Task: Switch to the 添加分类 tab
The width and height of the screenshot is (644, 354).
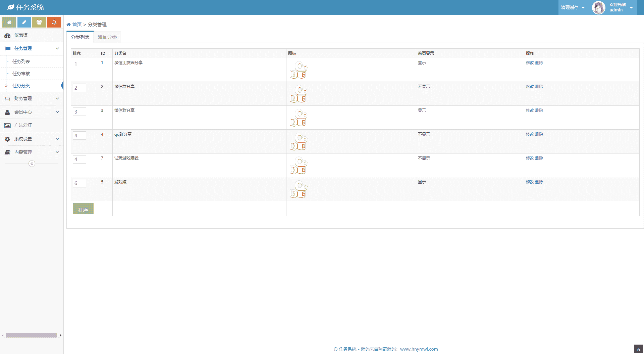Action: [x=107, y=37]
